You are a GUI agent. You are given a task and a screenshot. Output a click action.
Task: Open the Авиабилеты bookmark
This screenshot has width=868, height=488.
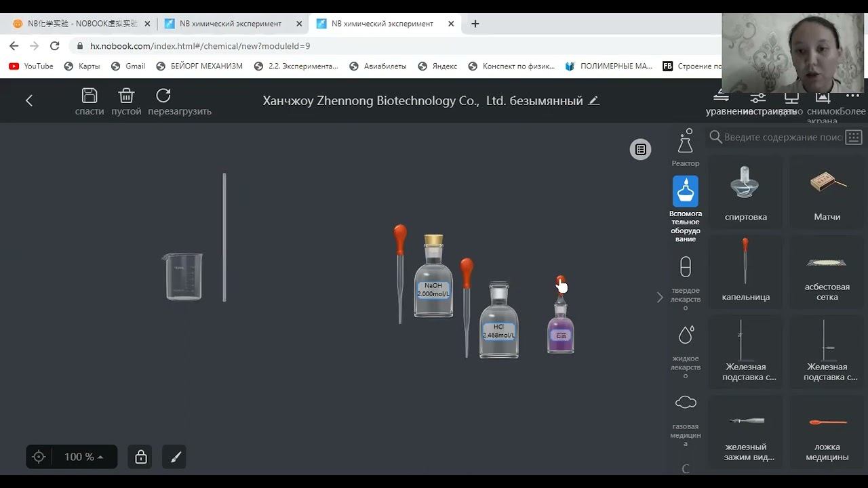tap(378, 66)
